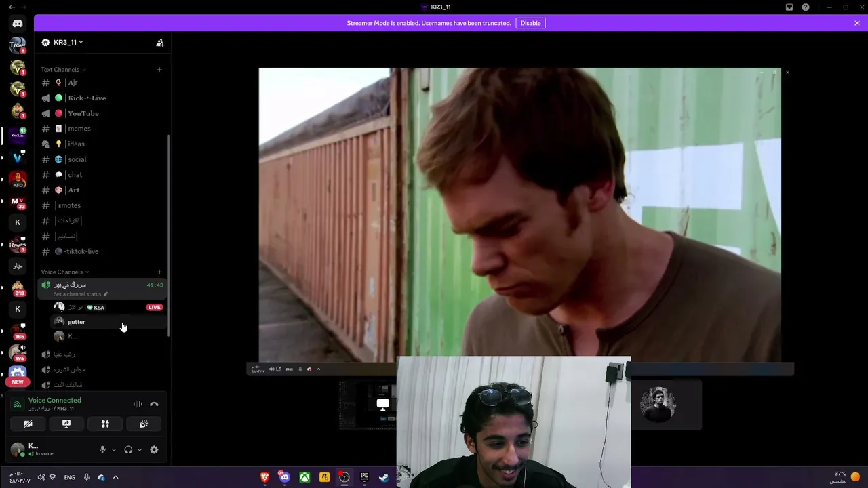This screenshot has width=868, height=488.
Task: Dismiss the Streamer Mode notice banner
Action: tap(857, 23)
